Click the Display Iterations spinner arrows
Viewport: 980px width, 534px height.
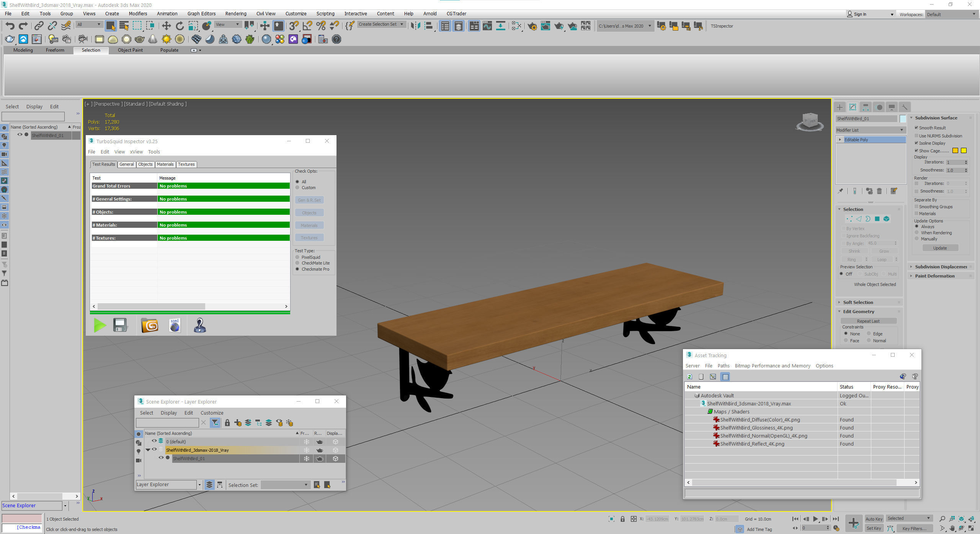click(966, 162)
